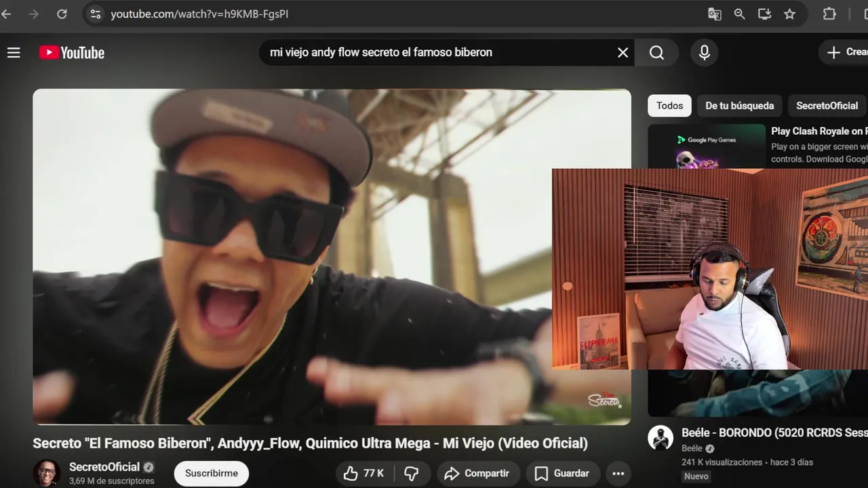Image resolution: width=868 pixels, height=488 pixels.
Task: Click the 3,69 M de suscriptores text
Action: click(x=112, y=481)
